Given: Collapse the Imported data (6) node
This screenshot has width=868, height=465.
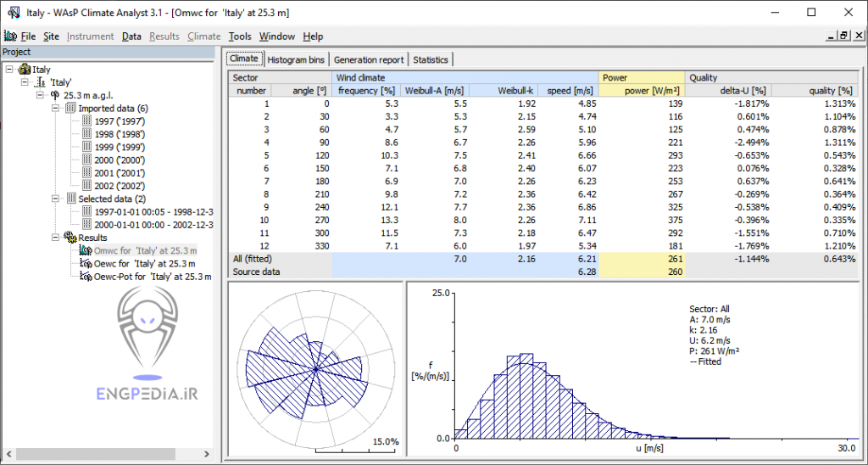Looking at the screenshot, I should point(55,109).
